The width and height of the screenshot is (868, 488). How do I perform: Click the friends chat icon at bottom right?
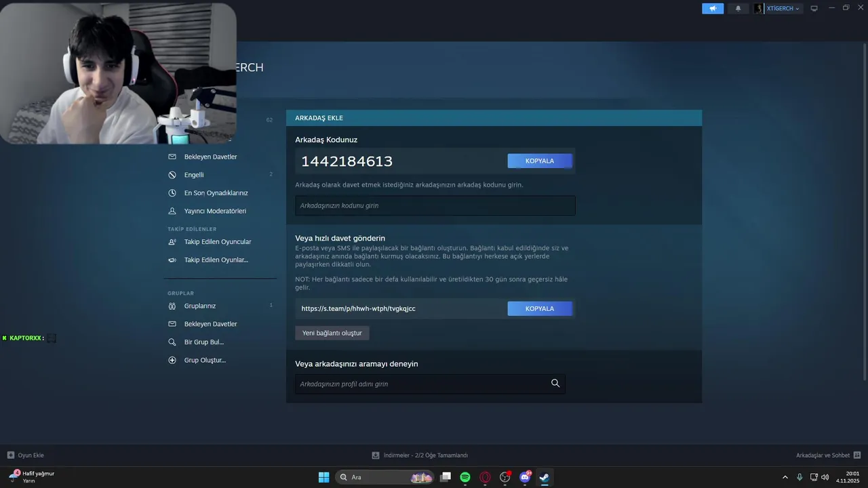click(857, 455)
